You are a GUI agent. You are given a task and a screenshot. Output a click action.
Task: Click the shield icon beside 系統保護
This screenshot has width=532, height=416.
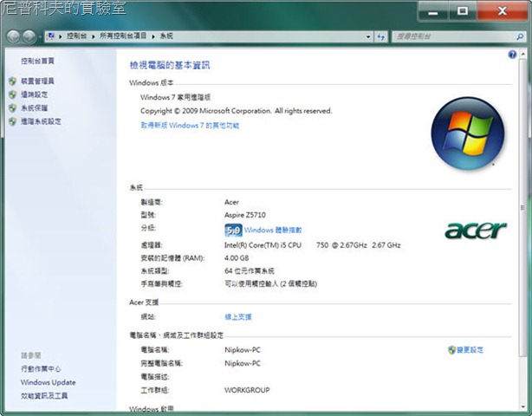(12, 108)
